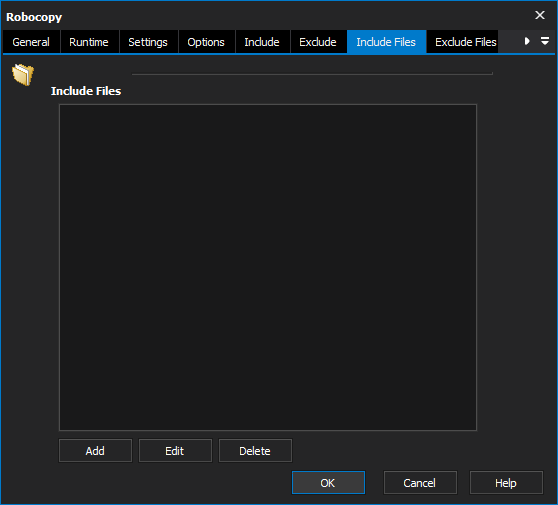Open the Runtime tab
The width and height of the screenshot is (558, 505).
point(89,42)
